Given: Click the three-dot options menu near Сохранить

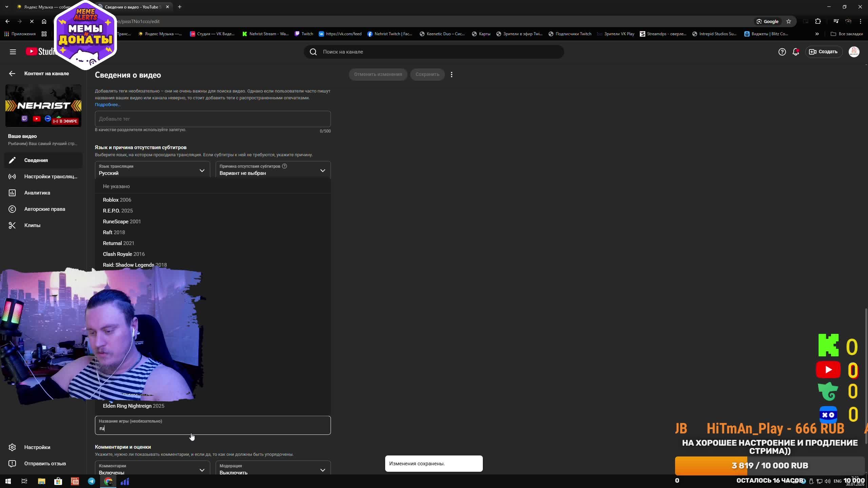Looking at the screenshot, I should coord(451,75).
